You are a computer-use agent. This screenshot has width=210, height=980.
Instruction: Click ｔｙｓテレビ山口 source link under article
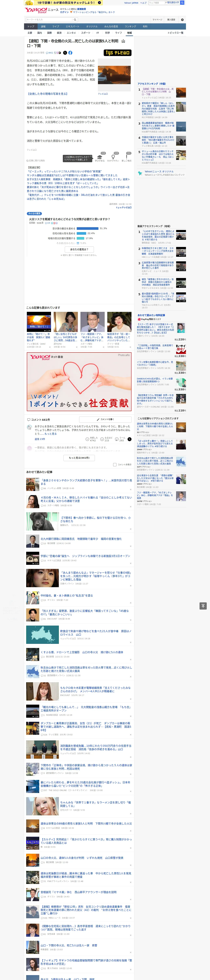pos(123,207)
